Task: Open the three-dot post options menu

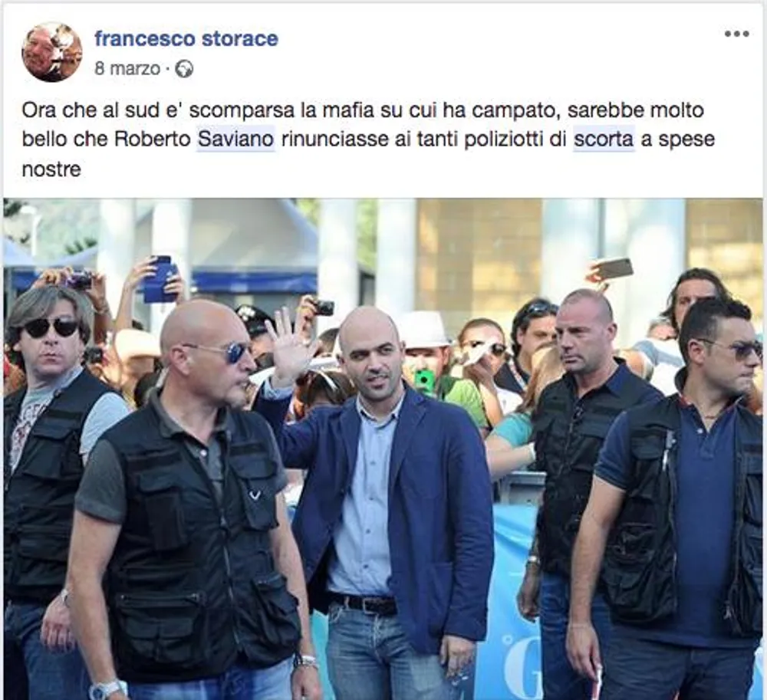Action: point(736,34)
